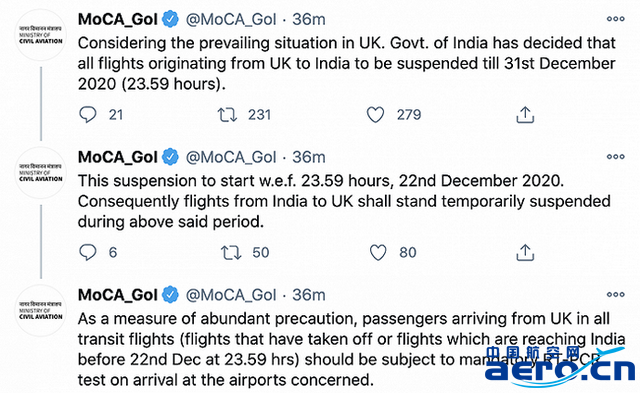Retweet the second tweet with 50 retweets
The width and height of the screenshot is (640, 393).
pyautogui.click(x=231, y=252)
